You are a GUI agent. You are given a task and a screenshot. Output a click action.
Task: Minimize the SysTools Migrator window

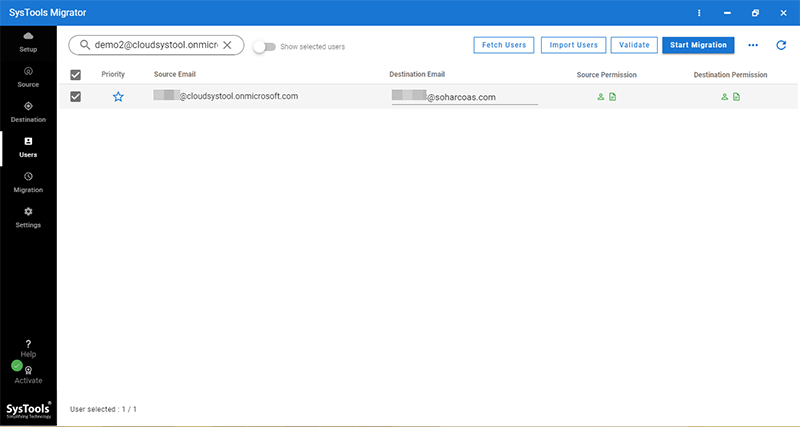727,13
